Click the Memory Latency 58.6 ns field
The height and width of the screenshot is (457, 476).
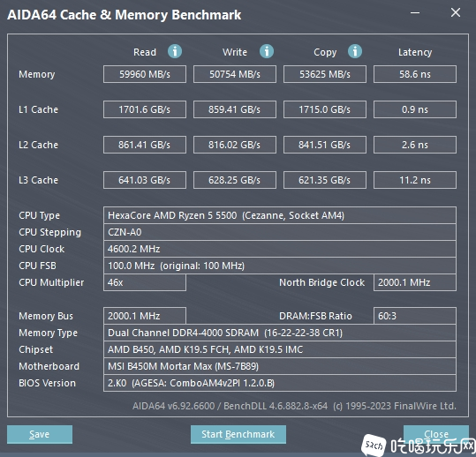point(415,74)
